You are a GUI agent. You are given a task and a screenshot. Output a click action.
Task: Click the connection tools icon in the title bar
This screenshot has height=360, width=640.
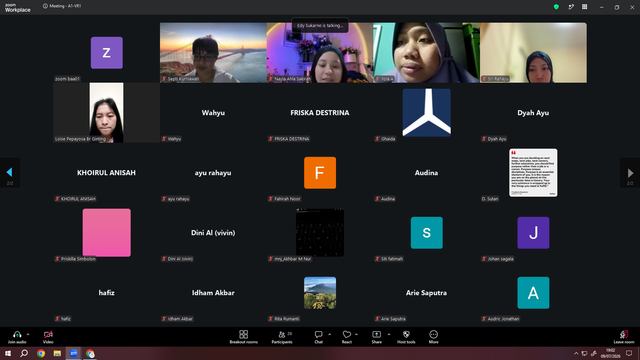click(x=571, y=7)
